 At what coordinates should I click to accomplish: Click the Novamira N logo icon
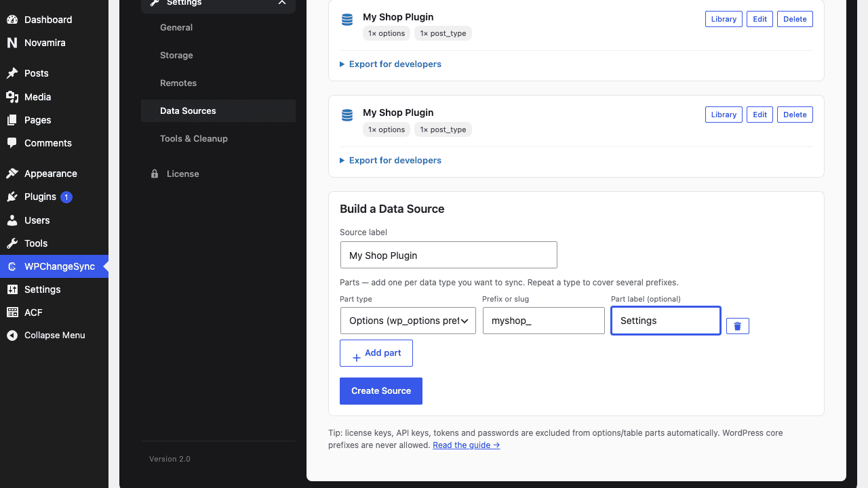pos(12,43)
